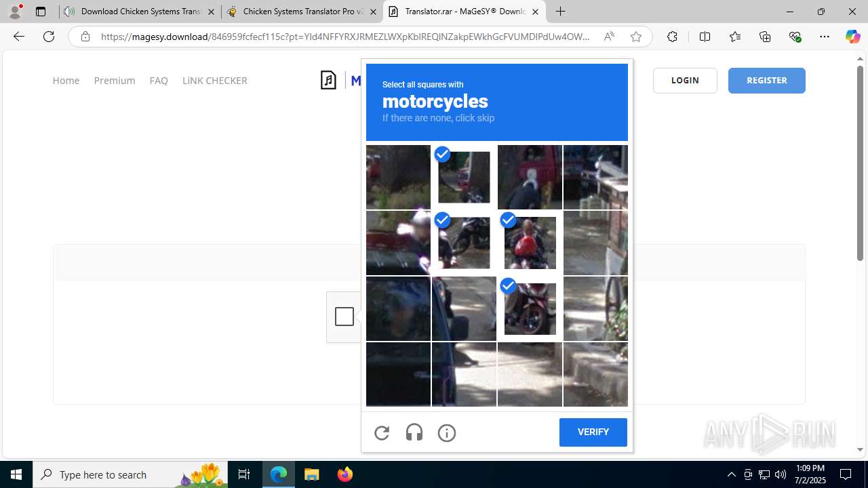Select the Translator.rar MaGeSY tab

(465, 12)
